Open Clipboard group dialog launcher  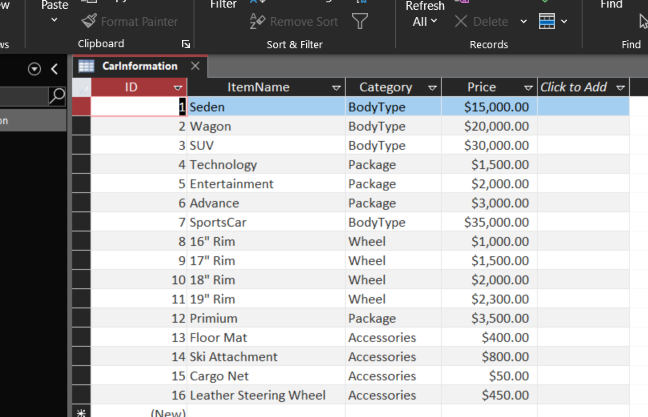186,44
